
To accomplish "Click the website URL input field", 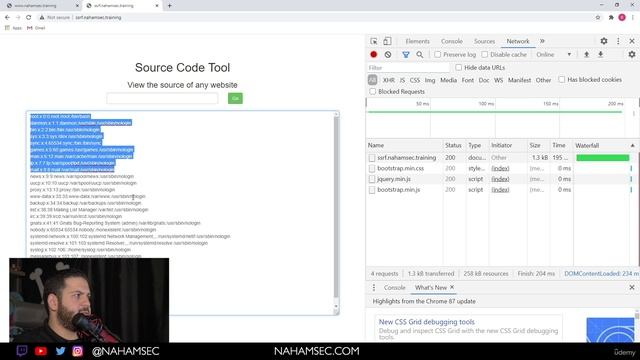I will pyautogui.click(x=162, y=98).
